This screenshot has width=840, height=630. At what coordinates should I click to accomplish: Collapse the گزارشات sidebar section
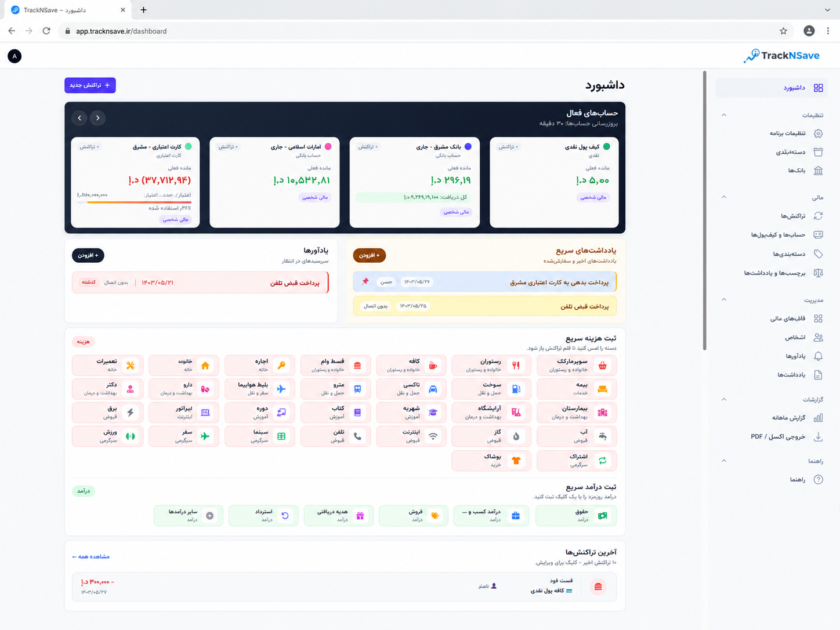(723, 399)
